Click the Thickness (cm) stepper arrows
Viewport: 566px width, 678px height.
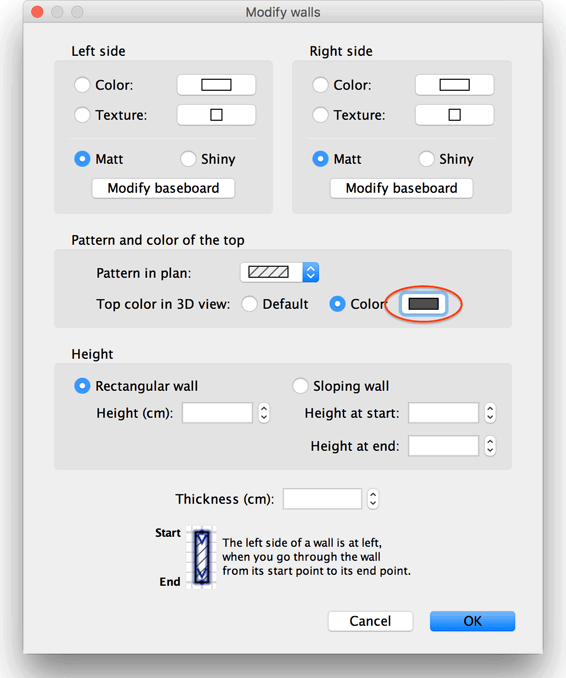(x=373, y=499)
